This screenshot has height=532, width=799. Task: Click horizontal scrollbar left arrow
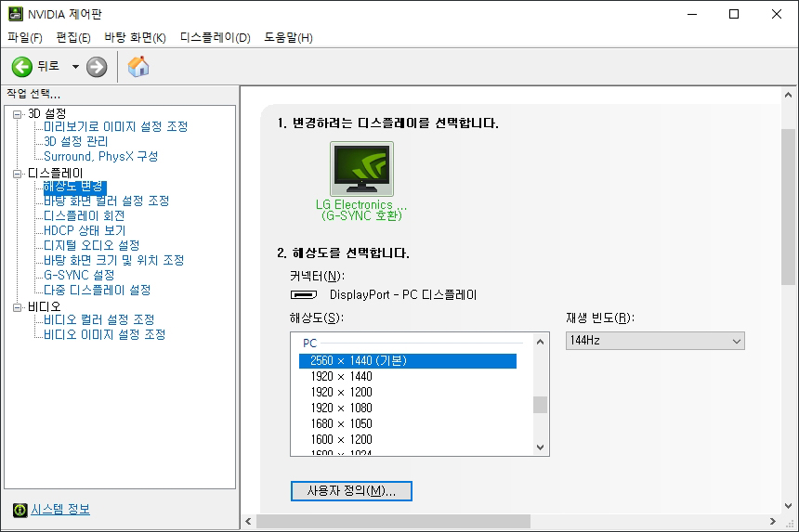coord(248,521)
